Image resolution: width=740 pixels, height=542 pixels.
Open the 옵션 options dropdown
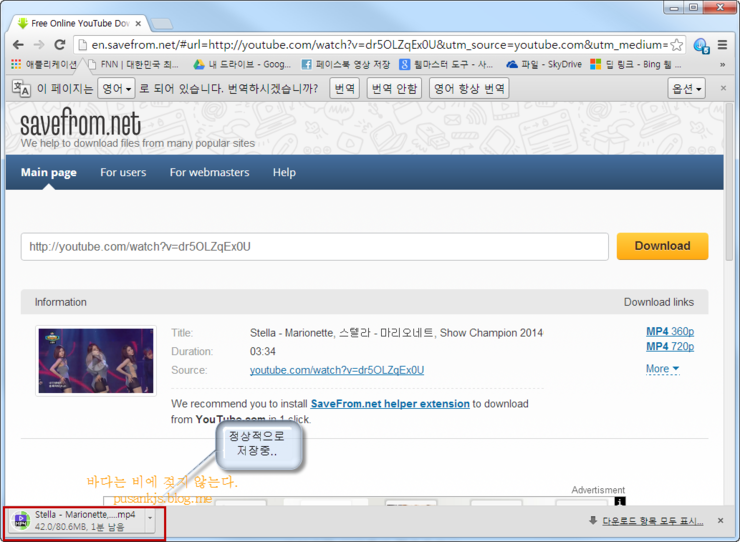[686, 88]
